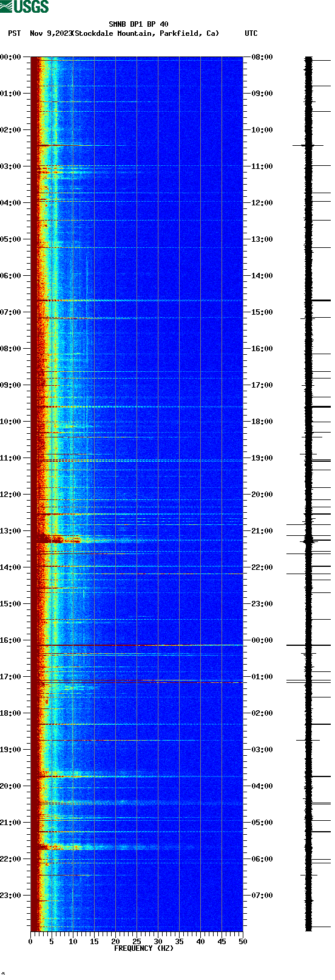
Task: Click the 17:00 PST time label
Action: tap(11, 677)
